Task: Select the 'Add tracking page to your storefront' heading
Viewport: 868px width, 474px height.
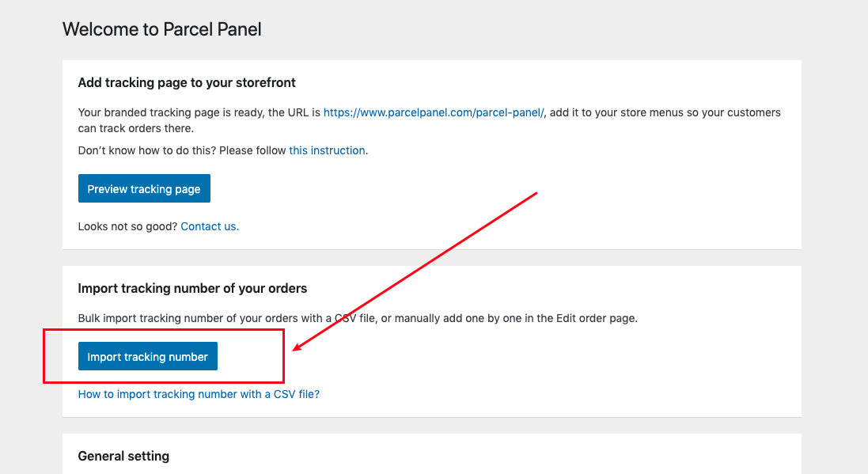Action: [187, 82]
